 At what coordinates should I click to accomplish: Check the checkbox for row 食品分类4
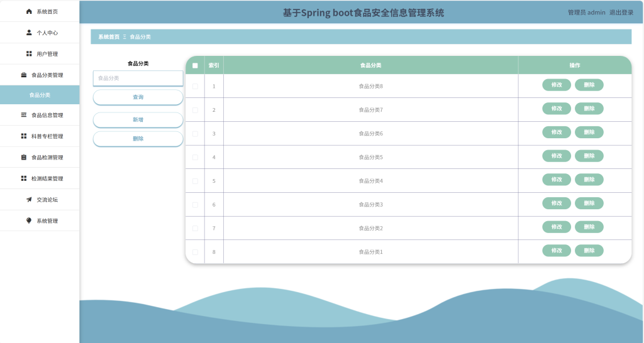click(195, 181)
